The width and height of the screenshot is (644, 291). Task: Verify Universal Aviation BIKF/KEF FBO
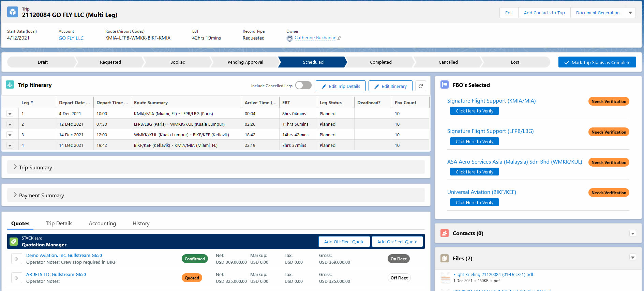(475, 202)
